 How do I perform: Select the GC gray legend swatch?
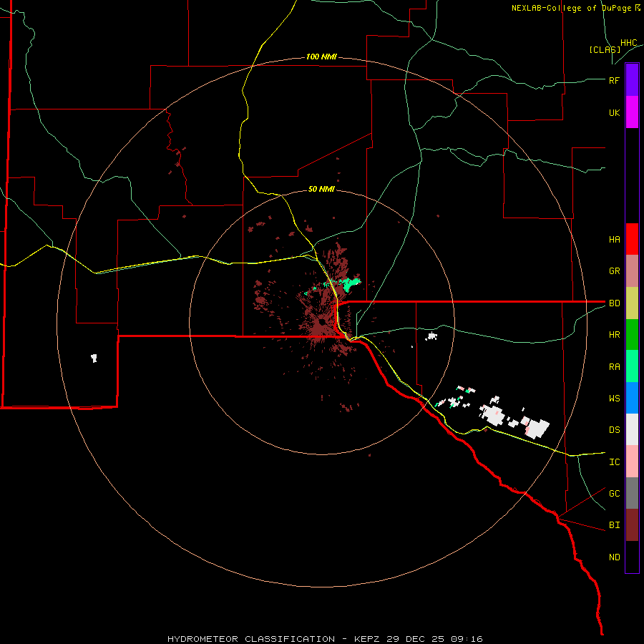click(632, 493)
